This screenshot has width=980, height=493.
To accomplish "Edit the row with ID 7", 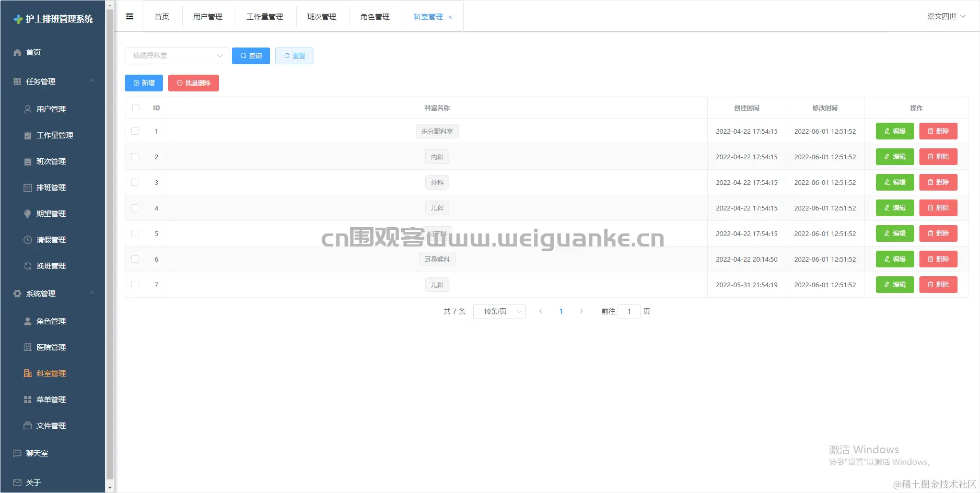I will 895,285.
